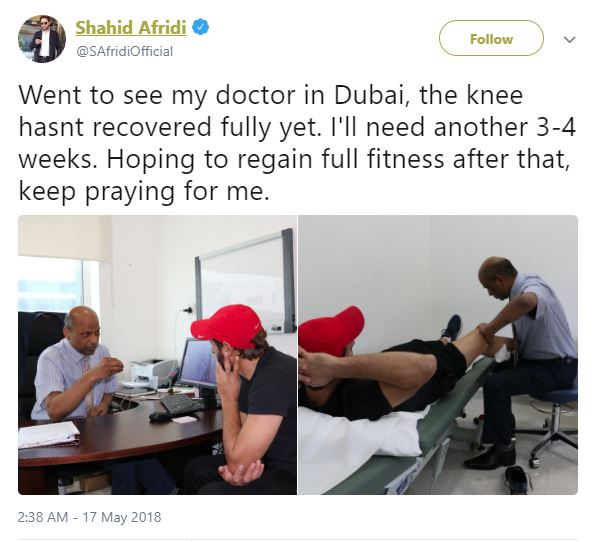Click the tweet text about Dubai doctor

pos(297,143)
